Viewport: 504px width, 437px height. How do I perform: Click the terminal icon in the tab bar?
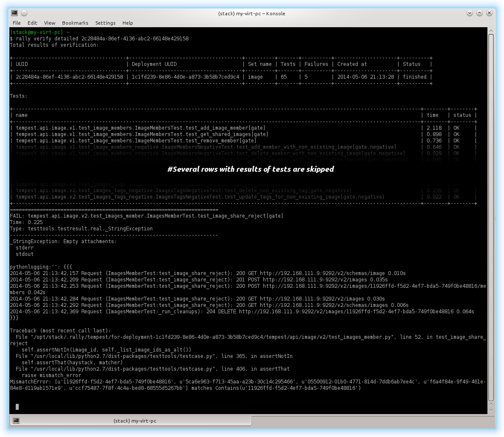(16, 420)
